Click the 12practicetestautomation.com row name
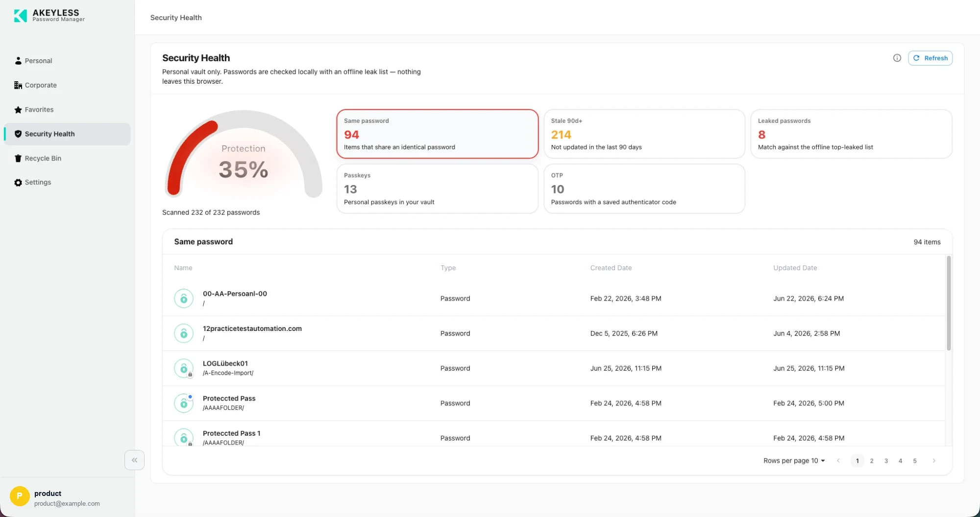The image size is (980, 517). tap(252, 329)
